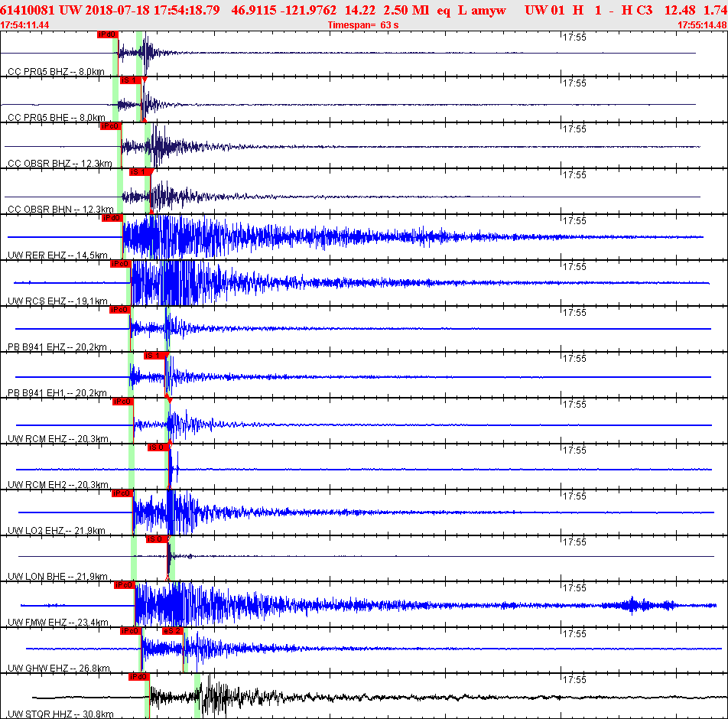
Task: Click the 17:55 tick label on RER EHZ trace
Action: coord(574,221)
